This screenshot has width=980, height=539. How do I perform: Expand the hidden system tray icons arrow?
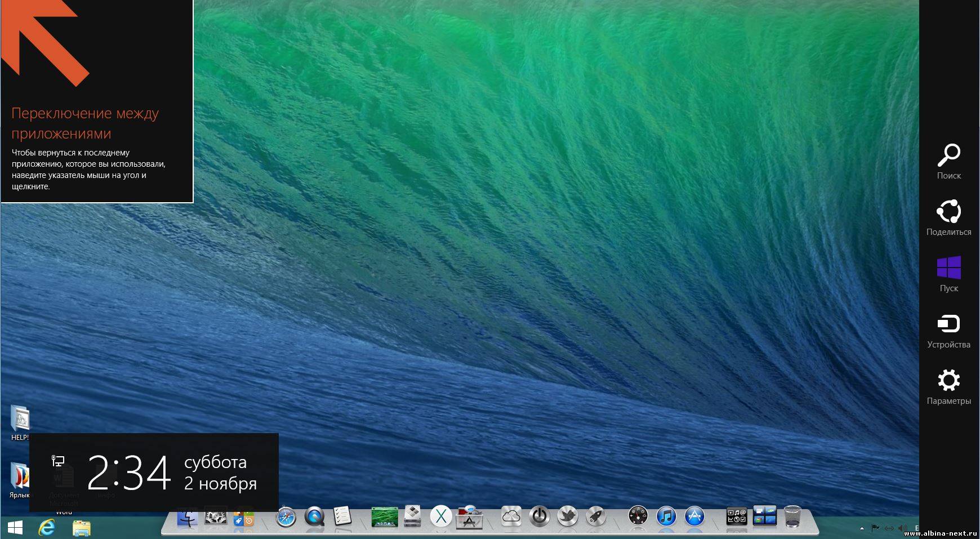[862, 529]
